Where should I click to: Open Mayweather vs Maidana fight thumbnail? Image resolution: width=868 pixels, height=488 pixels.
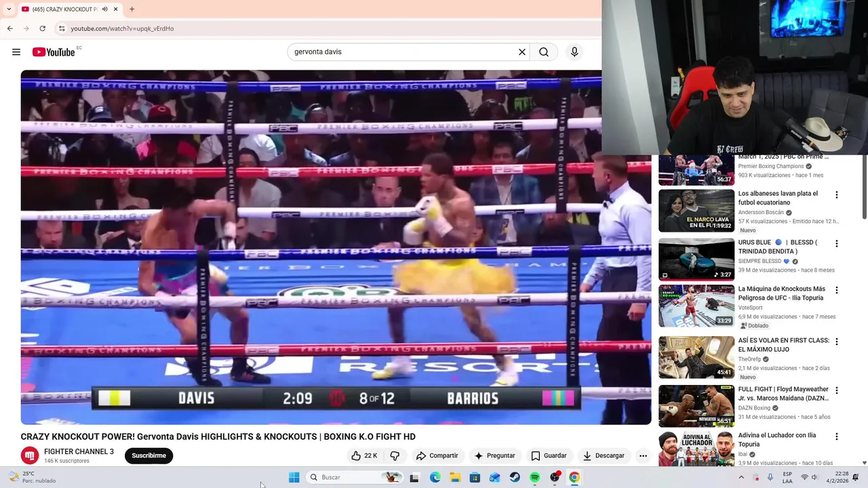pyautogui.click(x=696, y=406)
